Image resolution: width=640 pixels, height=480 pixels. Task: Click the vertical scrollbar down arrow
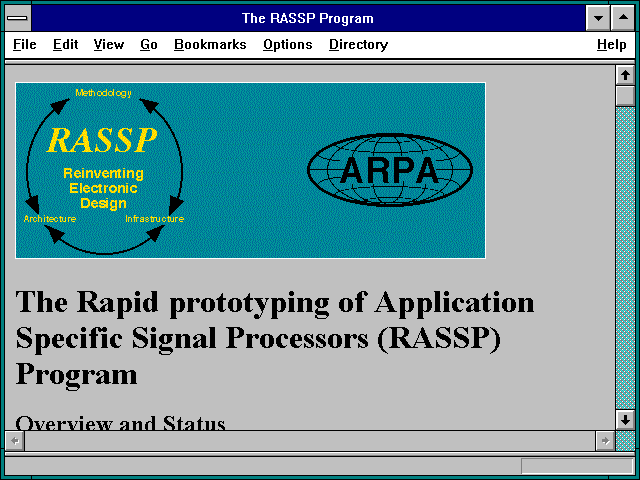point(625,420)
